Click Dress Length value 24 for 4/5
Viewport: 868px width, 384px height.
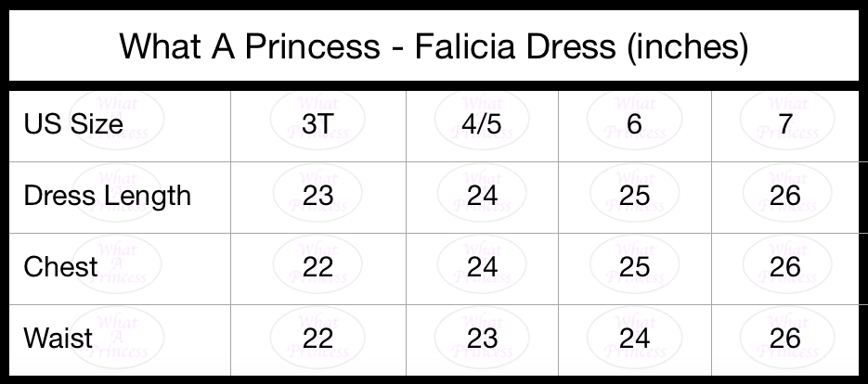(x=482, y=196)
